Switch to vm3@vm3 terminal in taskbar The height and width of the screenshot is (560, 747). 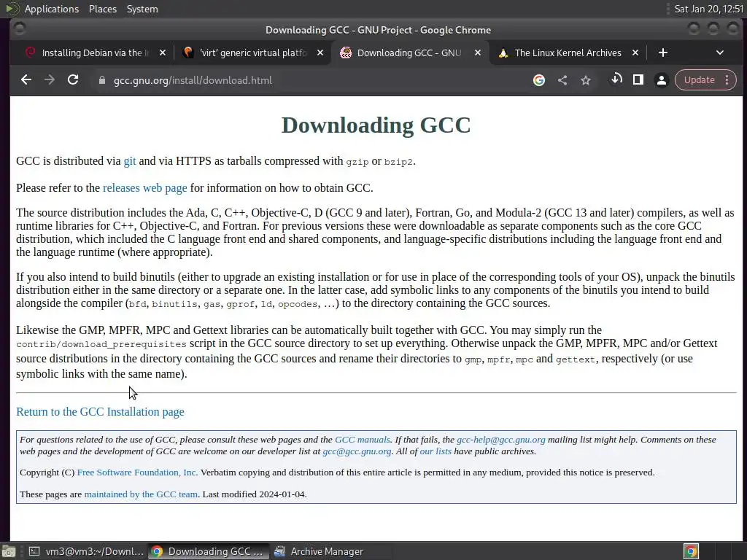[x=86, y=551]
